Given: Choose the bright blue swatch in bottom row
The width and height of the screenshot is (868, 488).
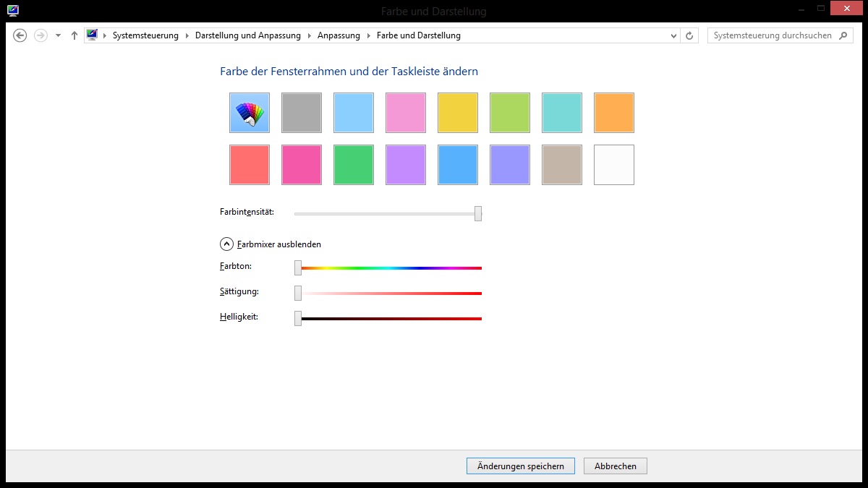Looking at the screenshot, I should (458, 165).
